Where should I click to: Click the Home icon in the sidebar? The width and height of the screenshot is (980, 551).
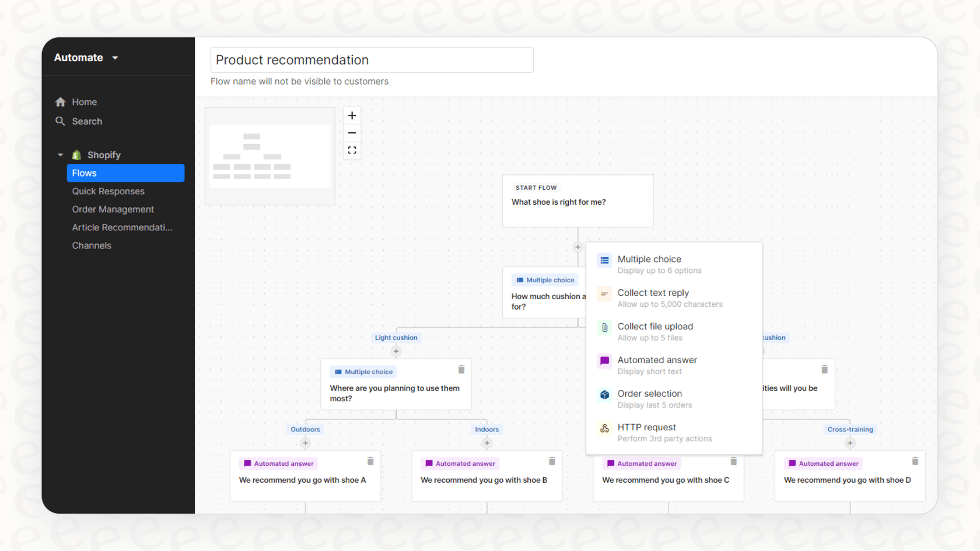(x=60, y=101)
